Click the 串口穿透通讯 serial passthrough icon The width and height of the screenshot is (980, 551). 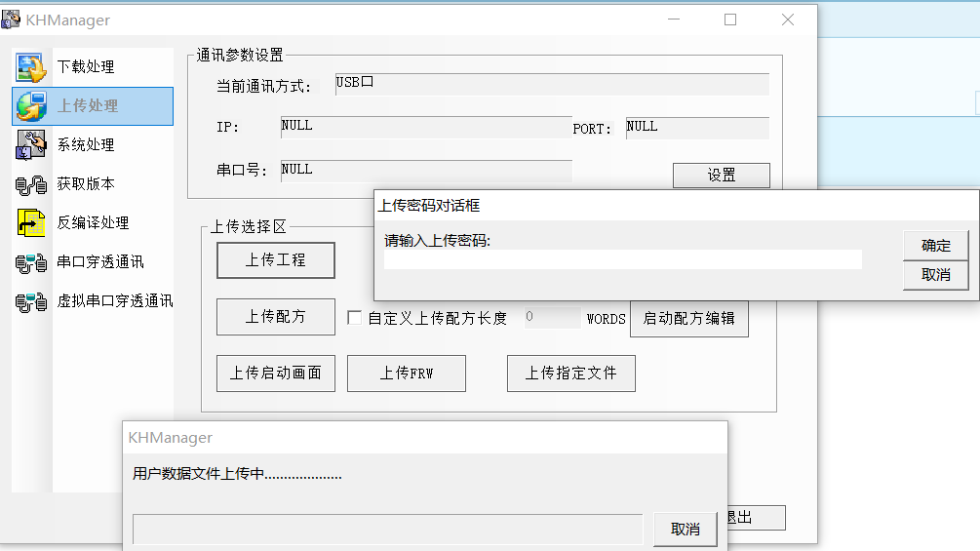[31, 262]
